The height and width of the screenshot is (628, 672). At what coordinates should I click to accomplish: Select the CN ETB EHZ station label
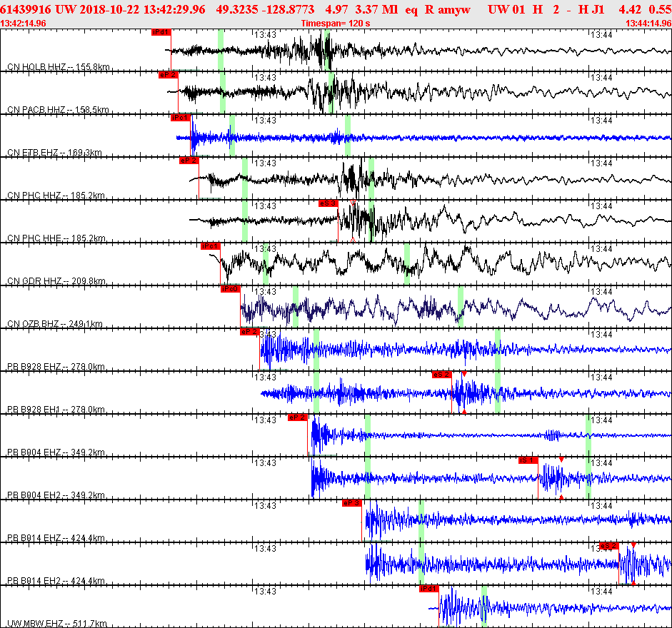coord(54,153)
